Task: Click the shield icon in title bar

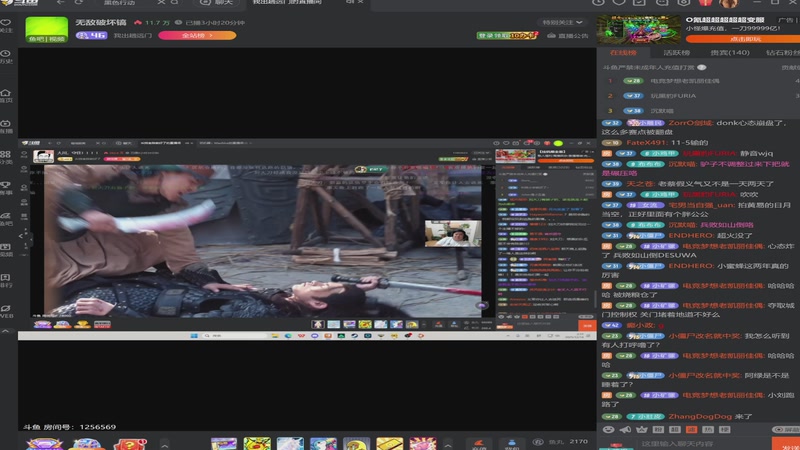Action: (x=619, y=2)
